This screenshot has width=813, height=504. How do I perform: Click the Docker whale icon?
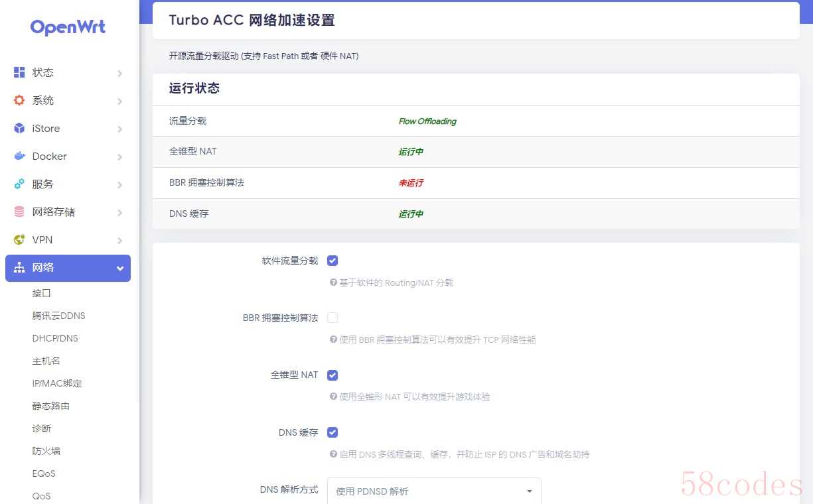pyautogui.click(x=19, y=156)
